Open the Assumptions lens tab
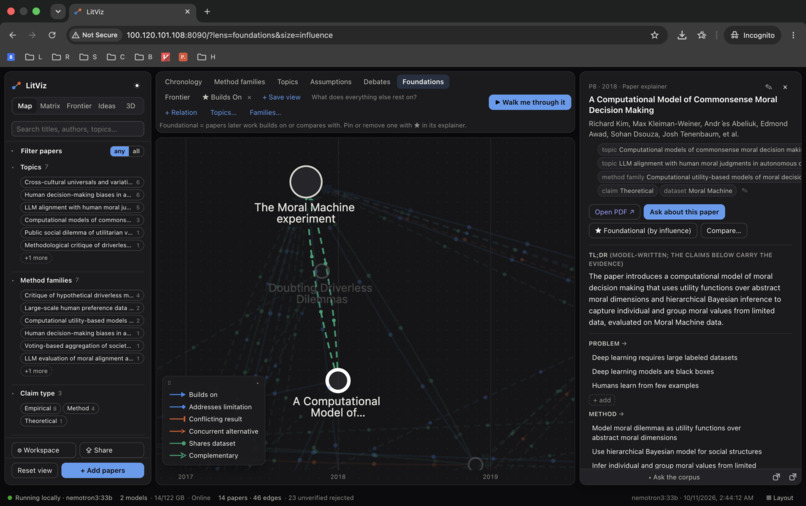806x506 pixels. [331, 82]
